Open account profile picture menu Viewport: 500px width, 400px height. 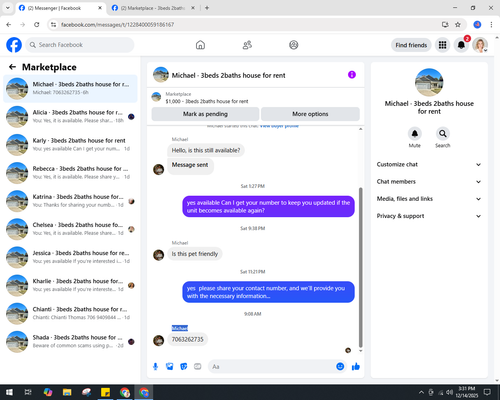tap(480, 45)
